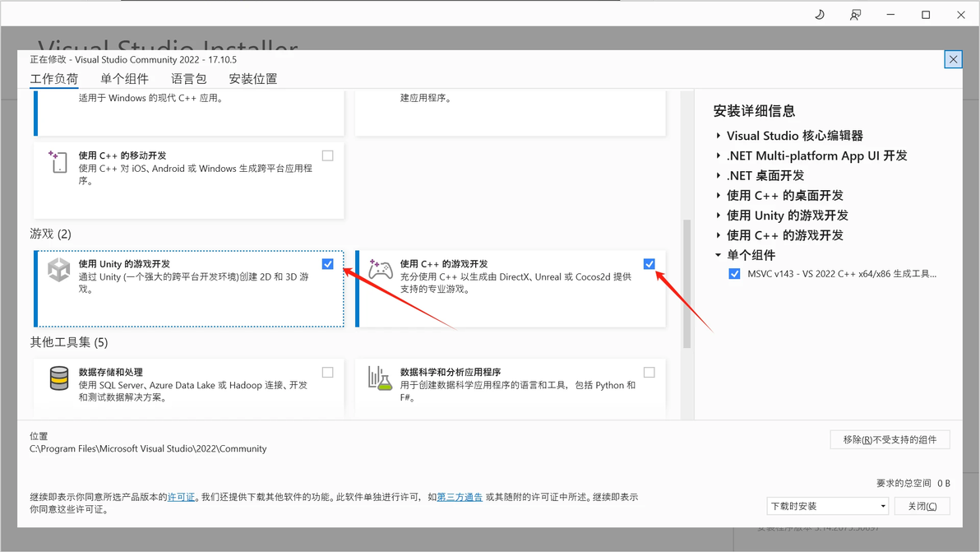The width and height of the screenshot is (980, 552).
Task: Switch to the 工作负荷 tab
Action: point(54,79)
